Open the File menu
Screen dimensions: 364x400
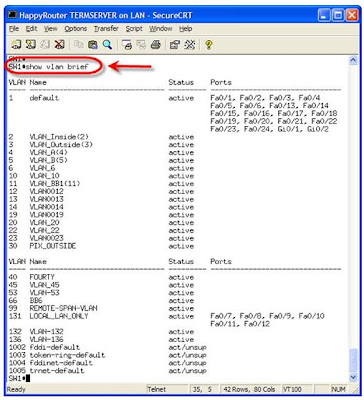point(14,29)
